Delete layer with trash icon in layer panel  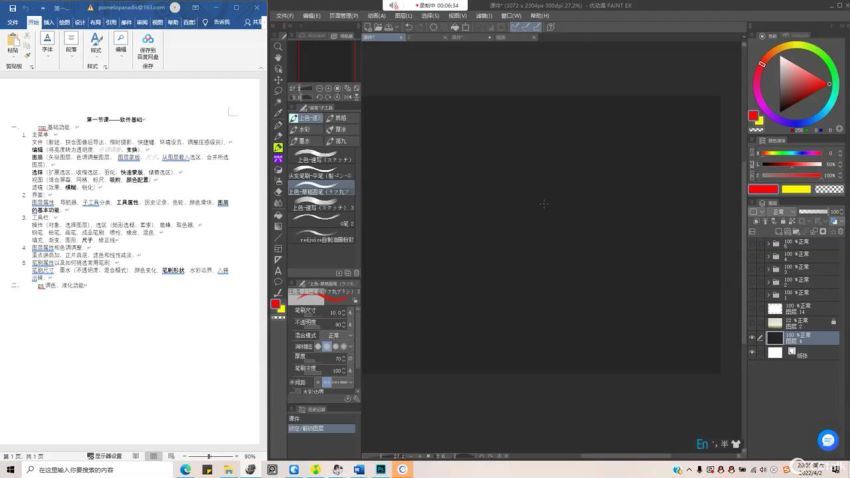tap(841, 231)
